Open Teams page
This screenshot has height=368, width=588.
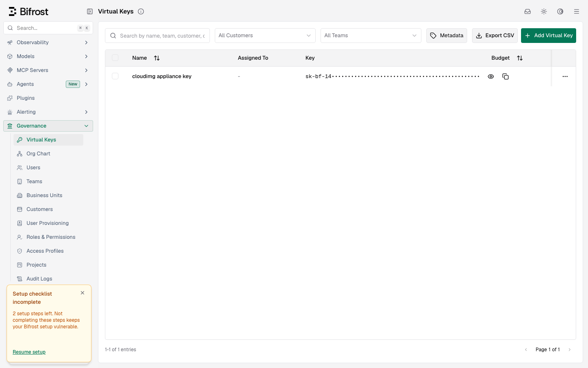click(x=48, y=182)
